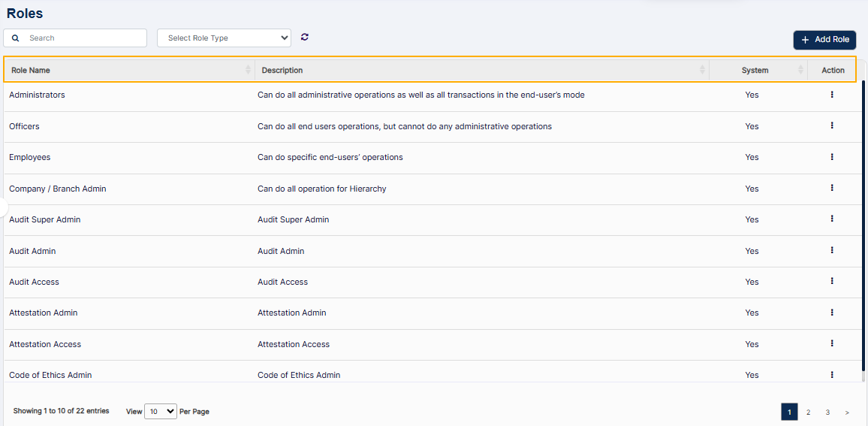The image size is (868, 426).
Task: Click the Roles page heading
Action: [x=25, y=14]
